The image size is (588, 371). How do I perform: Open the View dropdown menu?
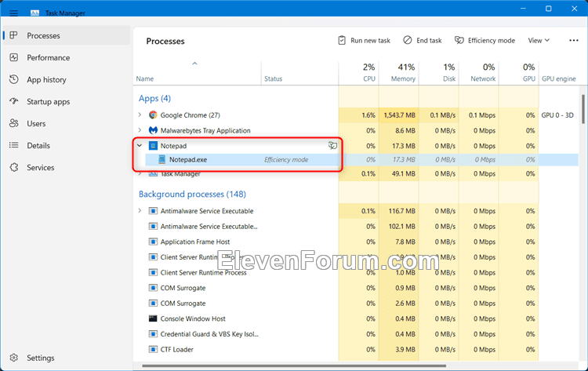(x=539, y=40)
